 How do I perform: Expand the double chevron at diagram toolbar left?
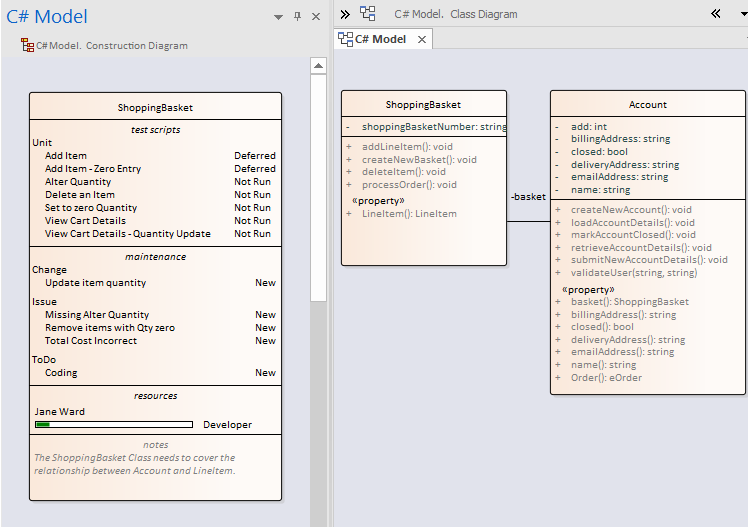(x=345, y=14)
